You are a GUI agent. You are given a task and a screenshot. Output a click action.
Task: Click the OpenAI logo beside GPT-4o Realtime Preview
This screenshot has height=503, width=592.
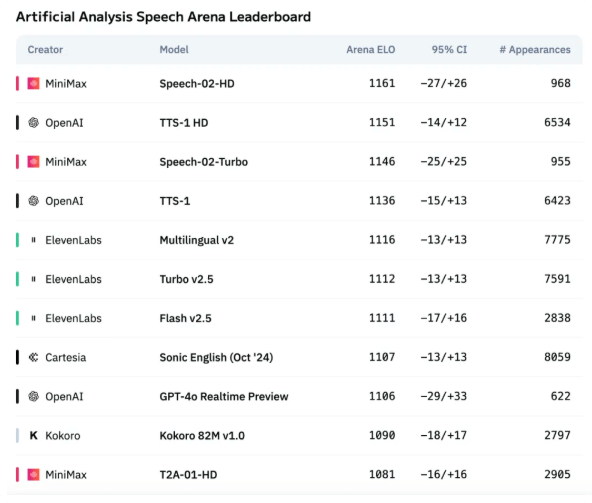33,397
